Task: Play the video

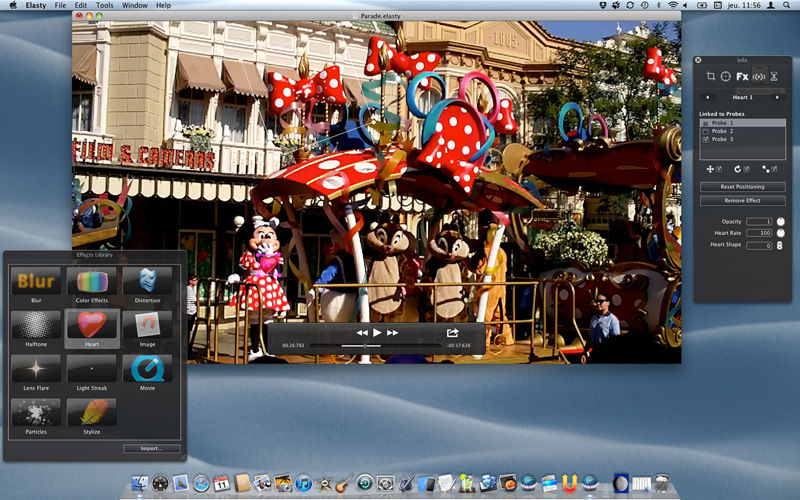Action: coord(377,333)
